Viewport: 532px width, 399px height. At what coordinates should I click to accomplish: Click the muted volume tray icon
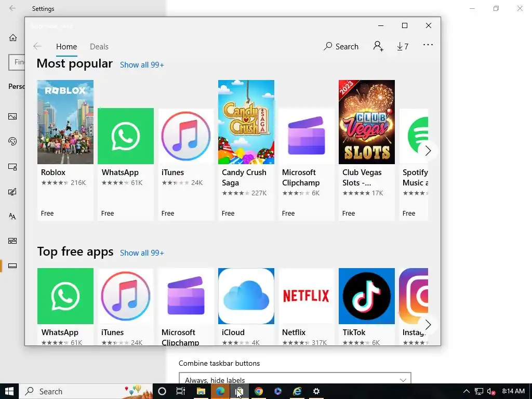tap(491, 391)
